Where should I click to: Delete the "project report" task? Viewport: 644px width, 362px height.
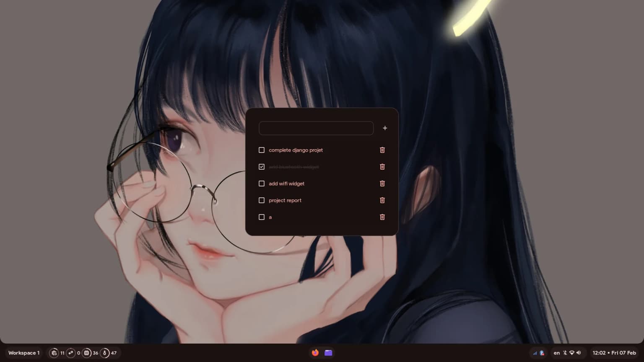click(x=382, y=200)
